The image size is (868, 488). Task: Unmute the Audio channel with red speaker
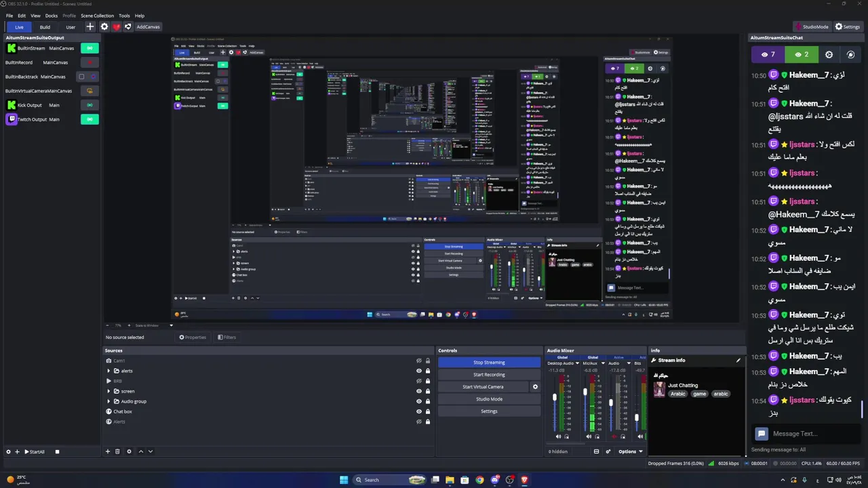[x=614, y=436]
